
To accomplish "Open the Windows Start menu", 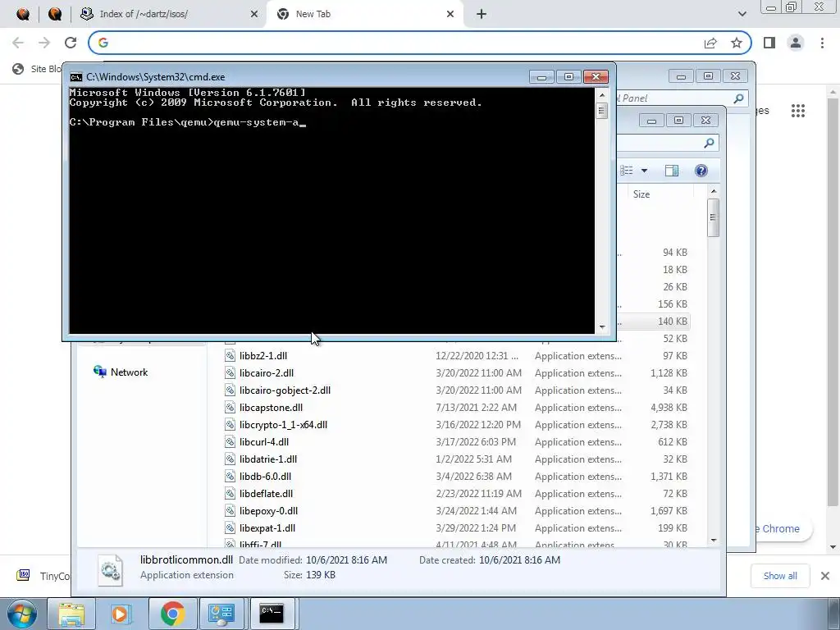I will pos(21,614).
